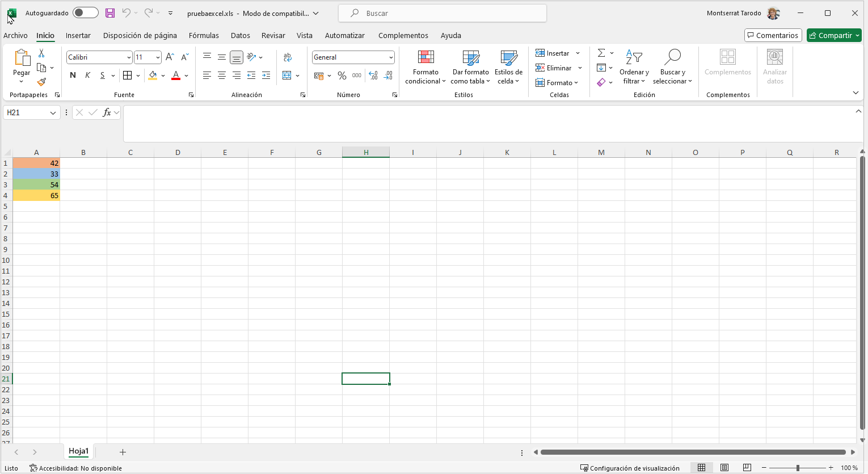Image resolution: width=868 pixels, height=474 pixels.
Task: Open the General number format dropdown
Action: (x=390, y=57)
